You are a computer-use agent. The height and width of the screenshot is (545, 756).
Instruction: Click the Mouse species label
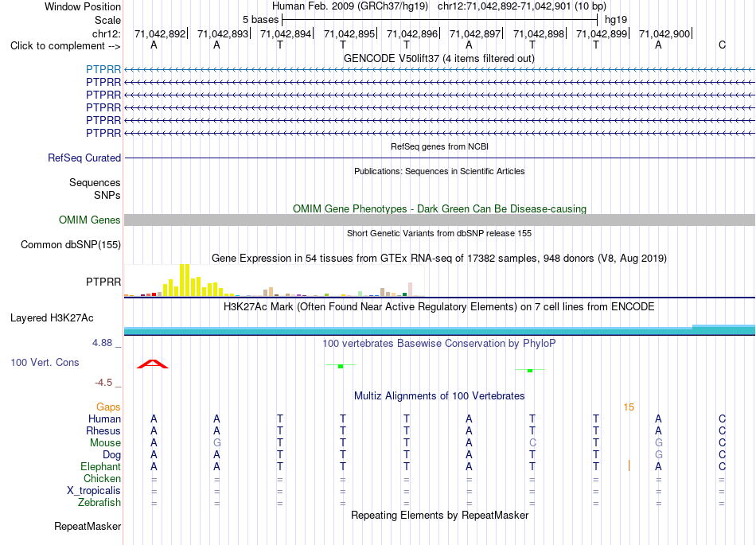pos(106,442)
